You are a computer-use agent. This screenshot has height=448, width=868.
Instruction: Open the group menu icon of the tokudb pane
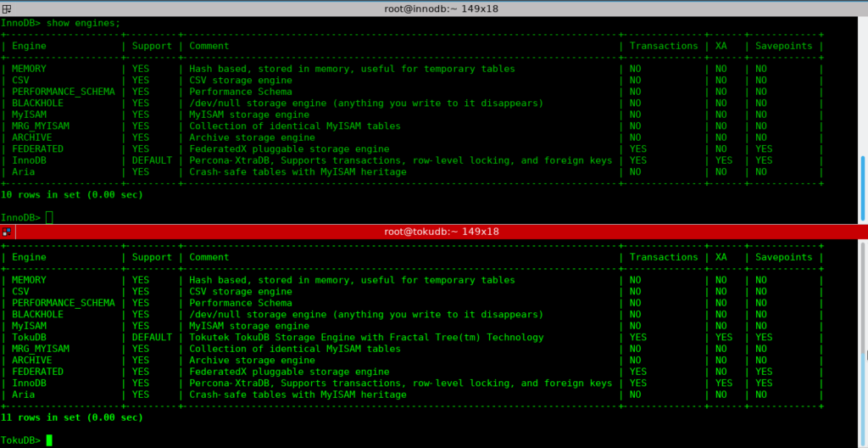coord(7,231)
